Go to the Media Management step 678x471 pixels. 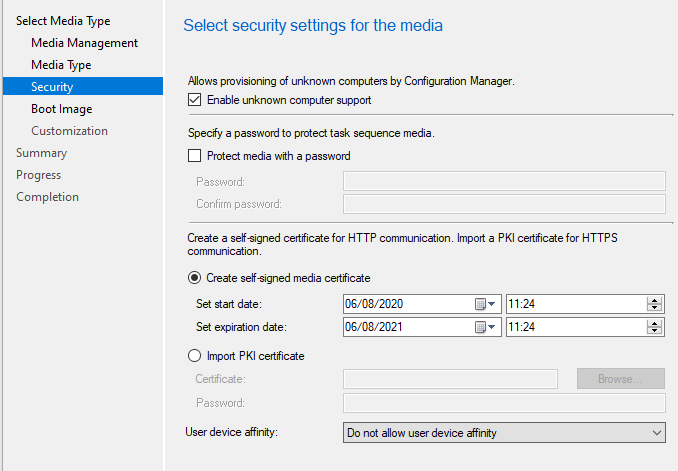[84, 43]
